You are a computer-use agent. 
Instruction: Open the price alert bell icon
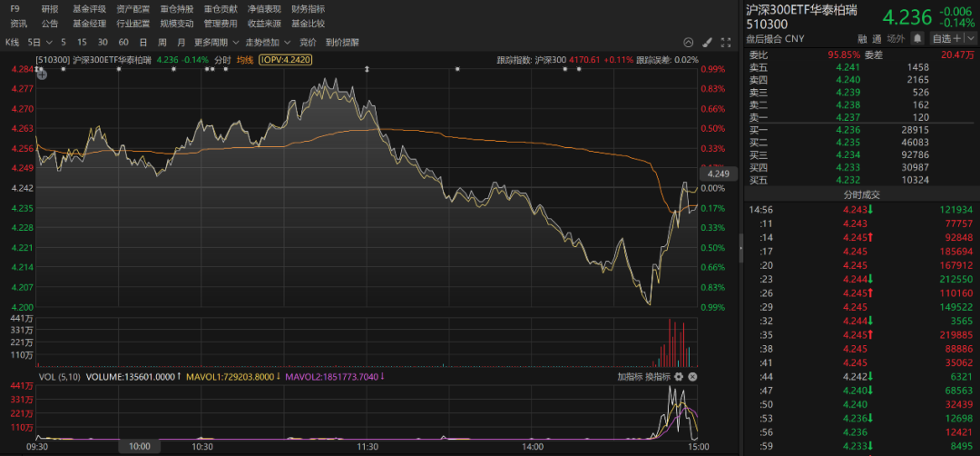(x=916, y=38)
